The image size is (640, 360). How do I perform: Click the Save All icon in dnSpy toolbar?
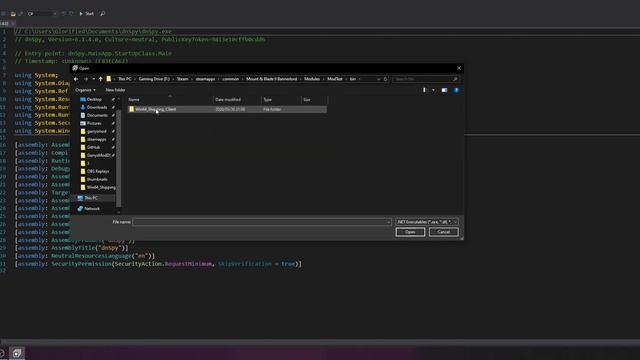(20, 14)
